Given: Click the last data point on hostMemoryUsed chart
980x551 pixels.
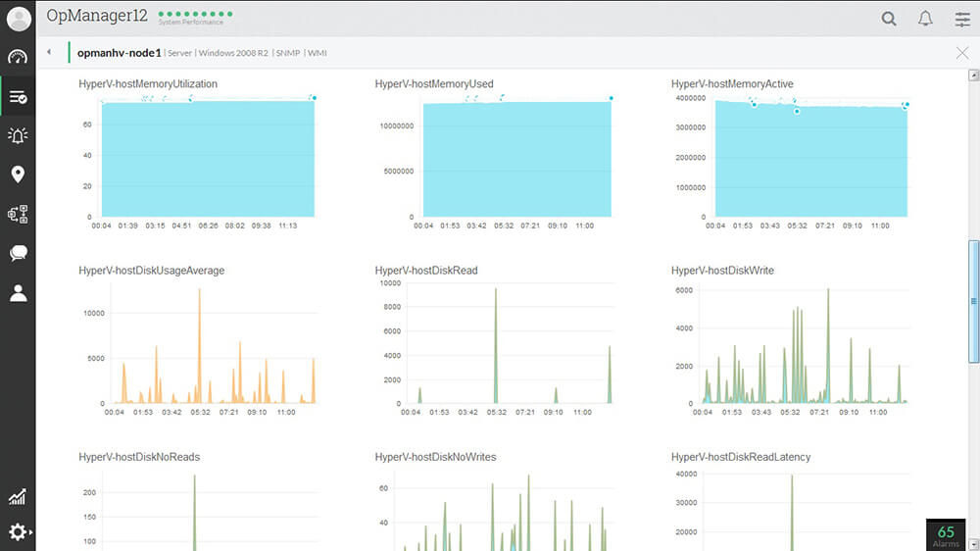Looking at the screenshot, I should point(612,98).
